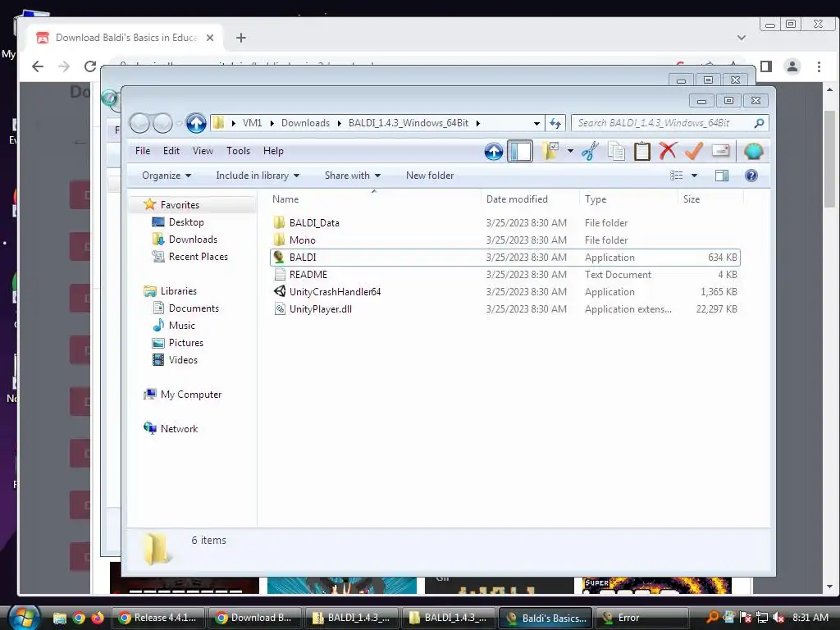Select the BALDI application file

tap(303, 257)
